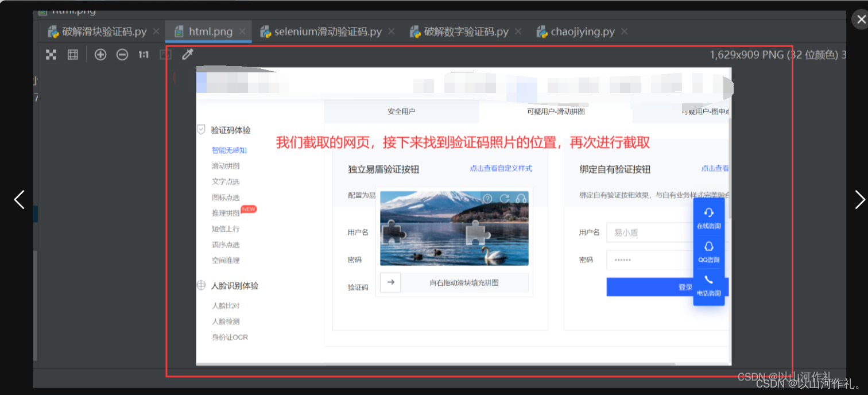The image size is (868, 395).
Task: Click the slider arrow for 向右拖动滑块填充拼图
Action: 390,282
